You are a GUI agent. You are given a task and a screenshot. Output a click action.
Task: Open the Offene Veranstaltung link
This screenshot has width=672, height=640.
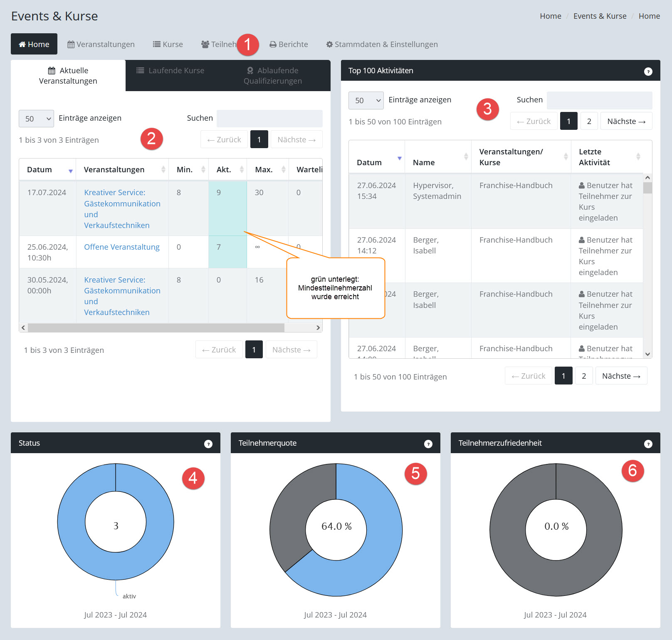121,247
